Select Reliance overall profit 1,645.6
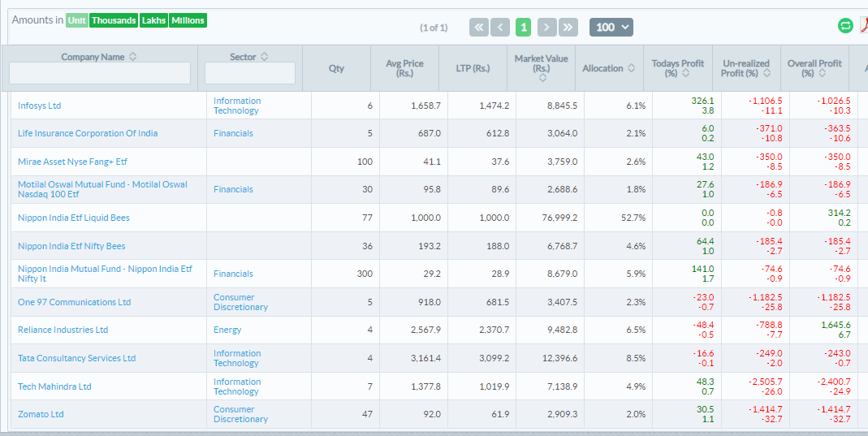This screenshot has height=436, width=868. point(836,326)
